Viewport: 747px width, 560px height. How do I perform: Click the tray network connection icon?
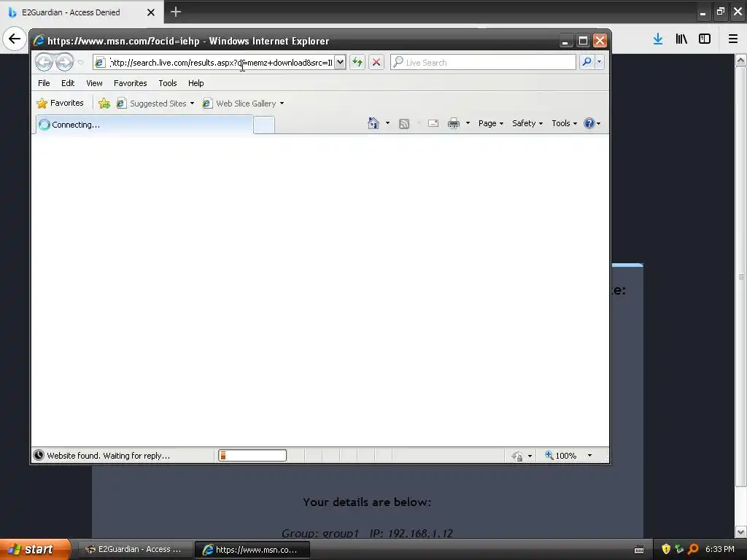pos(679,549)
